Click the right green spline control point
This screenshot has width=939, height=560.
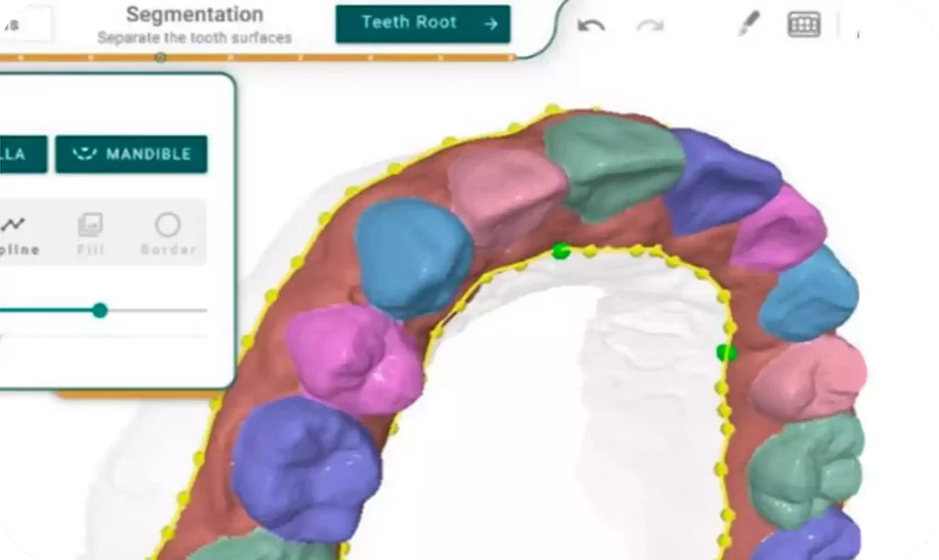coord(725,352)
